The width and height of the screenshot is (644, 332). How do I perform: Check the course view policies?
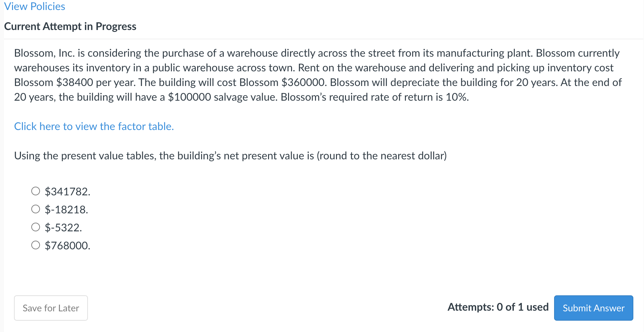click(34, 6)
